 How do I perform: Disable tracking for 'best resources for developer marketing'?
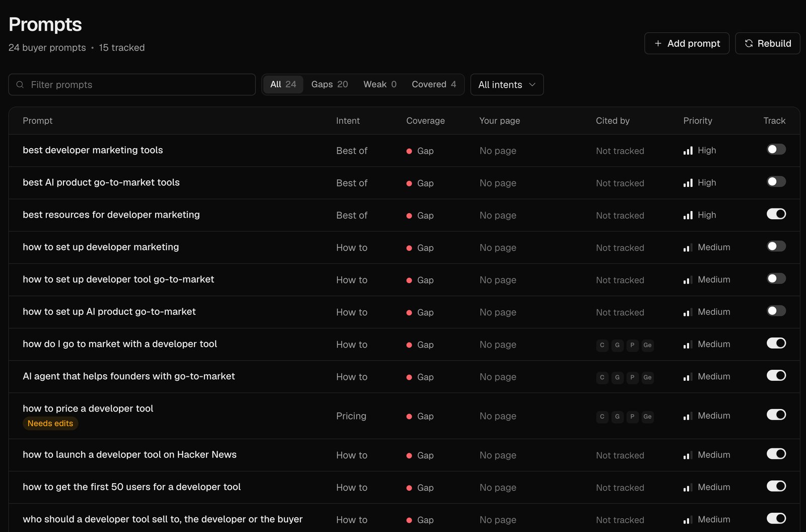776,214
